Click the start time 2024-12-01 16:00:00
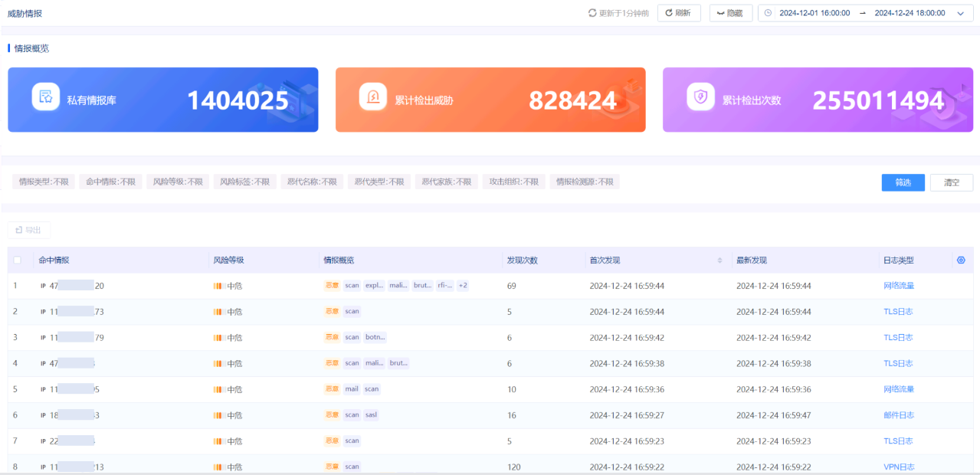Screen dimensions: 980x475 (x=814, y=13)
